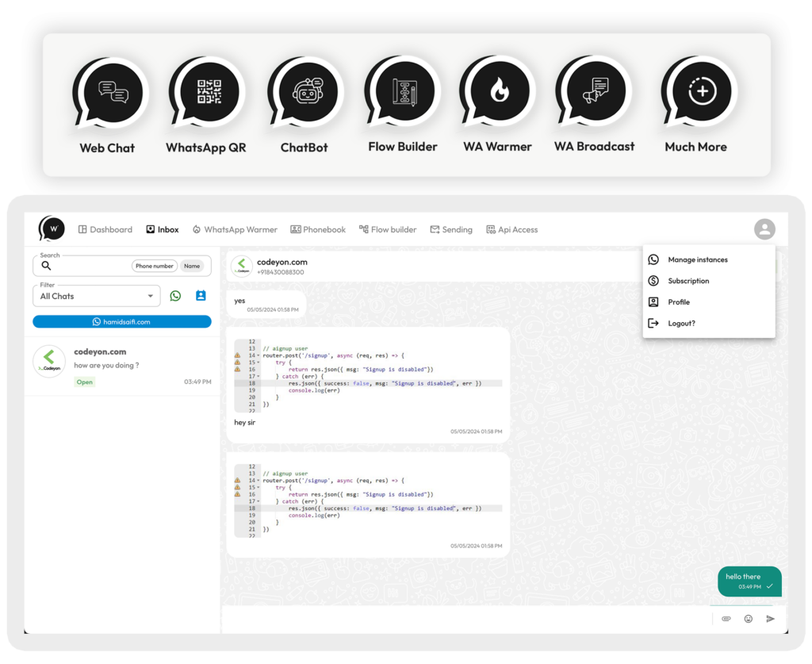Click the Web Chat bubble icon

point(112,92)
